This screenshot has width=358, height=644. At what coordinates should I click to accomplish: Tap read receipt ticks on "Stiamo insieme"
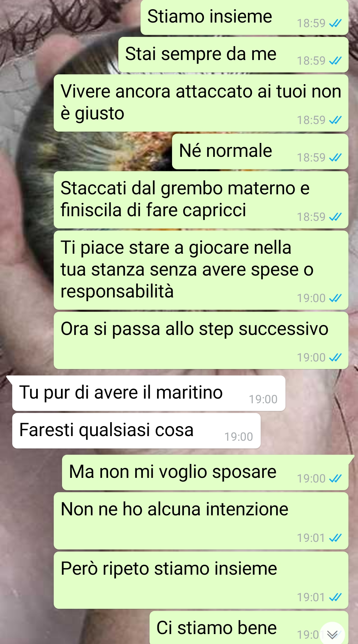click(x=335, y=23)
